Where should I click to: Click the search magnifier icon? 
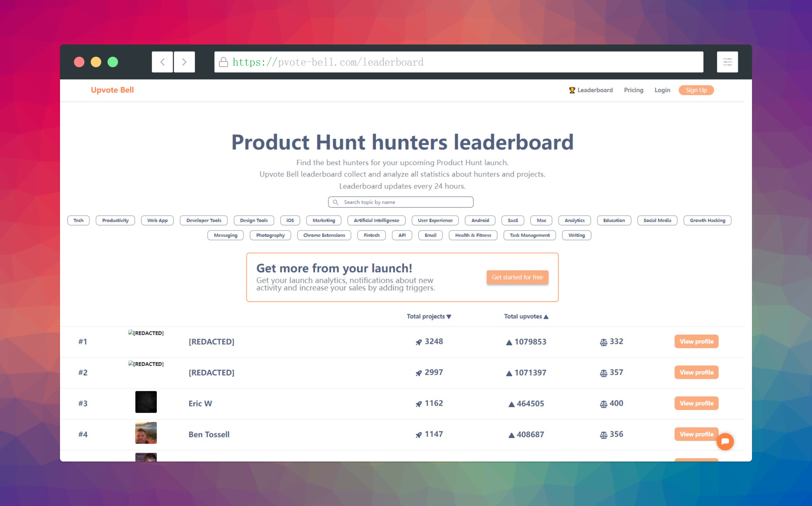(x=335, y=202)
